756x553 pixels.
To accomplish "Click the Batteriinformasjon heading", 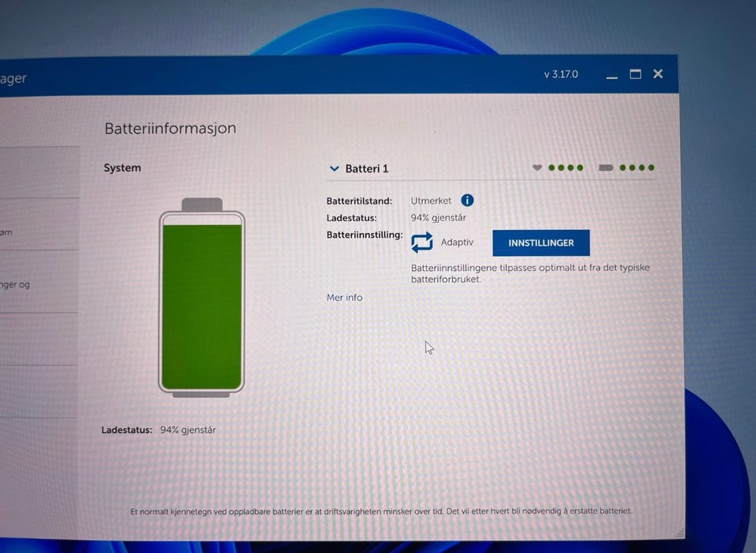I will click(x=170, y=128).
